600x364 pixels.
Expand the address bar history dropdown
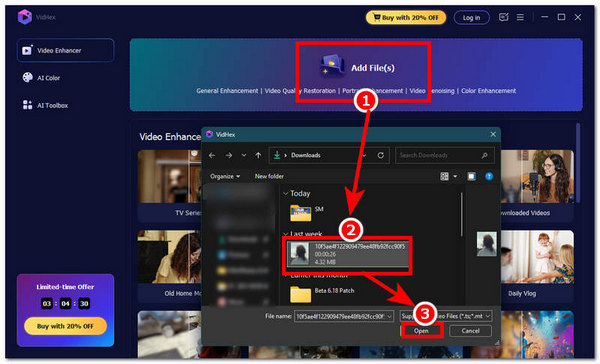(364, 155)
